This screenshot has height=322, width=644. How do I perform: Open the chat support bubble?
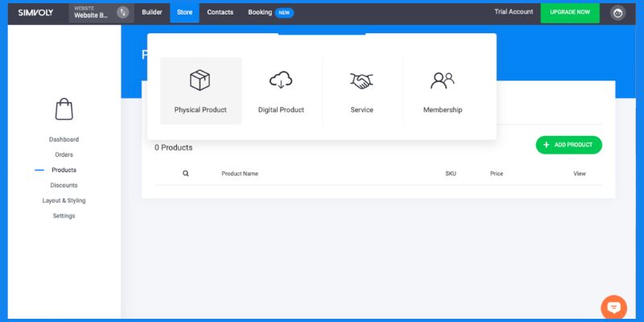(x=613, y=308)
